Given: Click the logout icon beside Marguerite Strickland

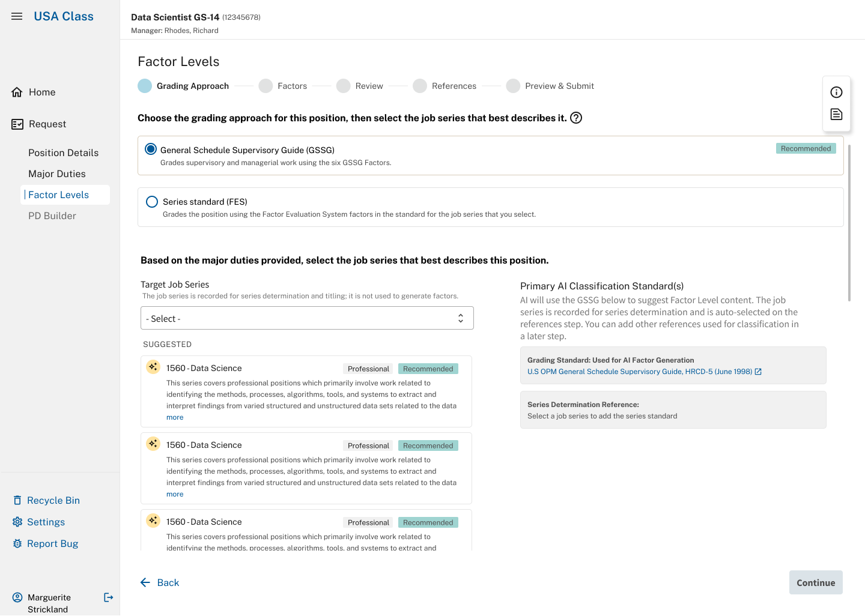Looking at the screenshot, I should point(109,597).
